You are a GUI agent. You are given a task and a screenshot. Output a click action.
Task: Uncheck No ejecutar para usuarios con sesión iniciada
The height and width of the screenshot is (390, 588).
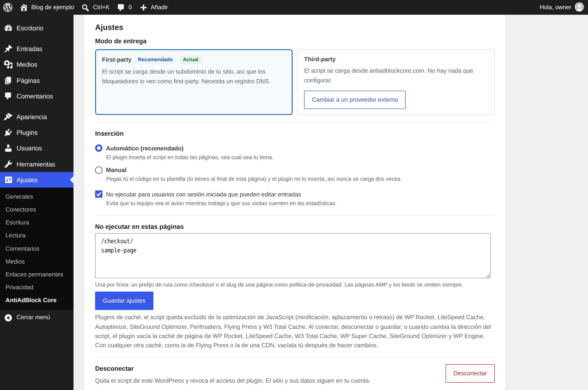pyautogui.click(x=99, y=194)
